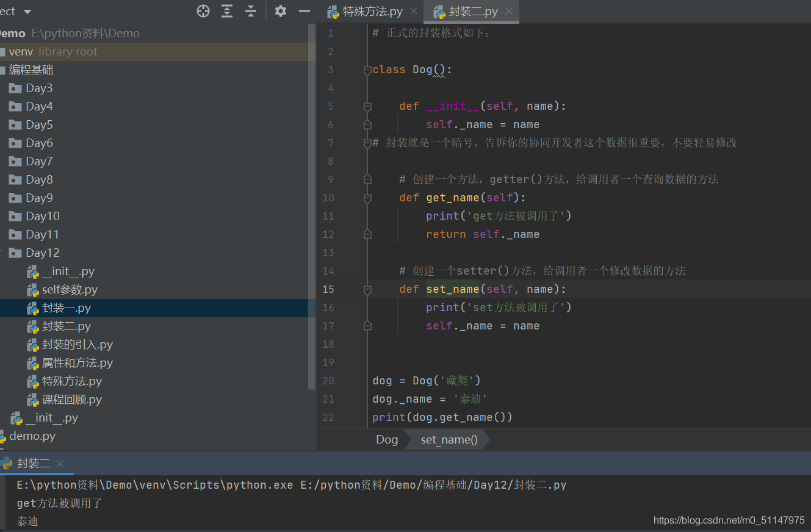The image size is (811, 532).
Task: Fold __init__ method at line 5 gutter
Action: [367, 106]
